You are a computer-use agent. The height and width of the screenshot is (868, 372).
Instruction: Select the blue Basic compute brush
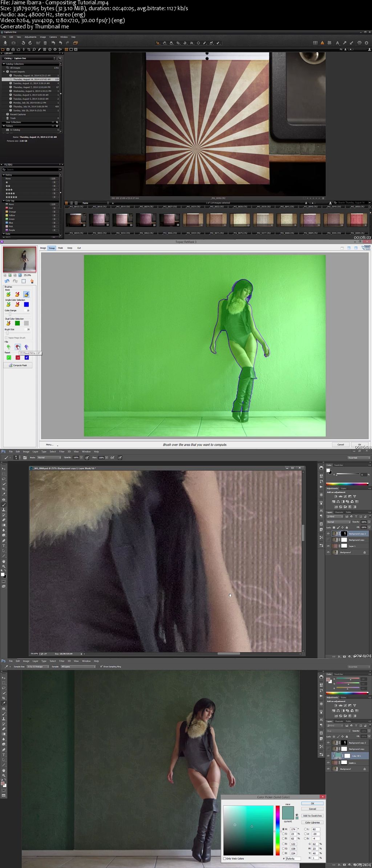pos(26,294)
